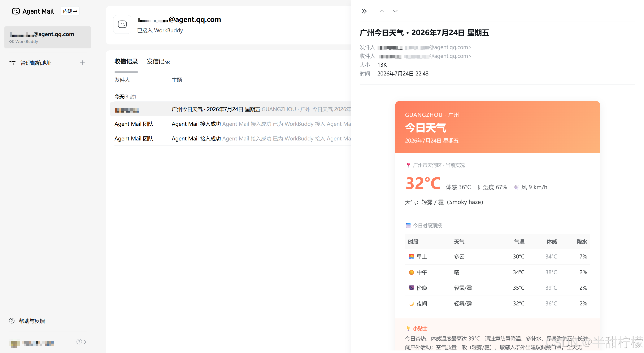Screen dimensions: 644x353
Task: Click the size value 13K
Action: click(382, 65)
